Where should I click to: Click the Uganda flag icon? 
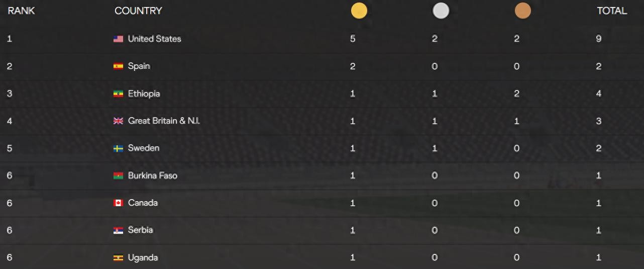[x=118, y=258]
